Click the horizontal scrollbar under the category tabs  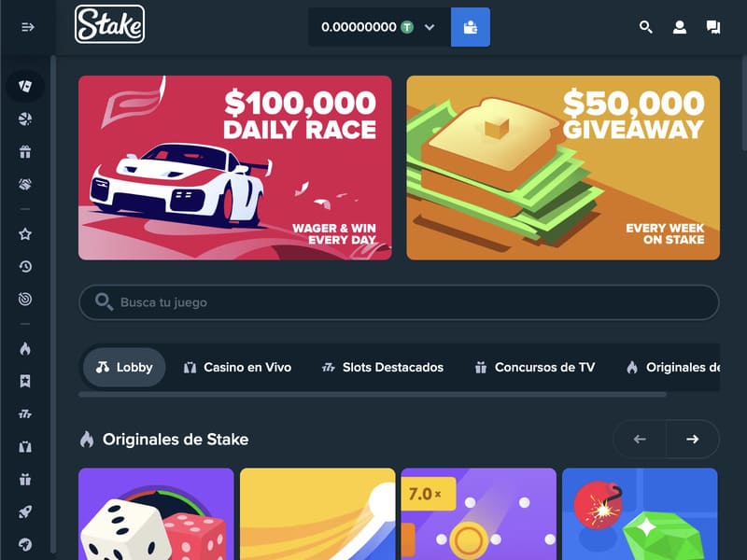pos(373,395)
